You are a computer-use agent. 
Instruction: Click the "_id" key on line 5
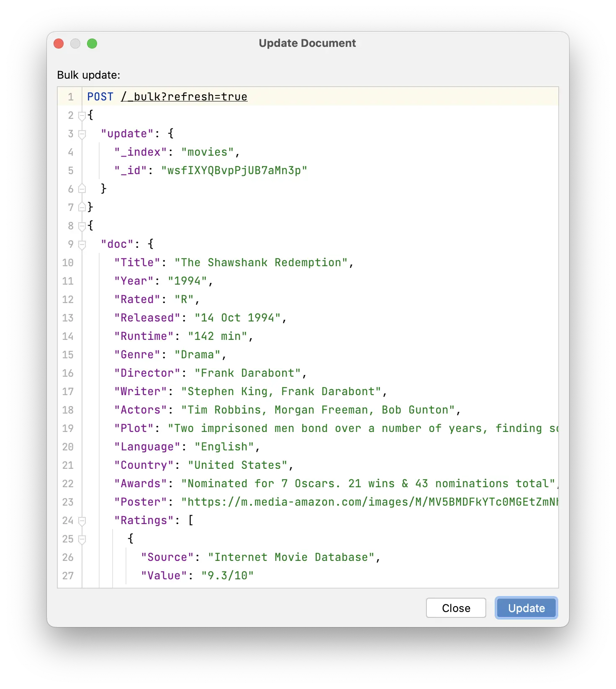[x=131, y=170]
